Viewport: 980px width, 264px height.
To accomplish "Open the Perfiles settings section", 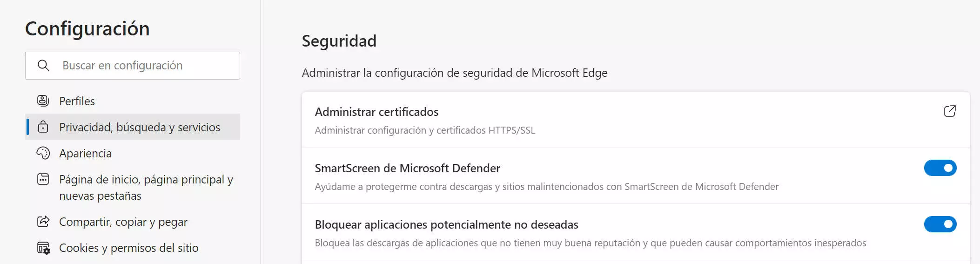I will (x=77, y=101).
